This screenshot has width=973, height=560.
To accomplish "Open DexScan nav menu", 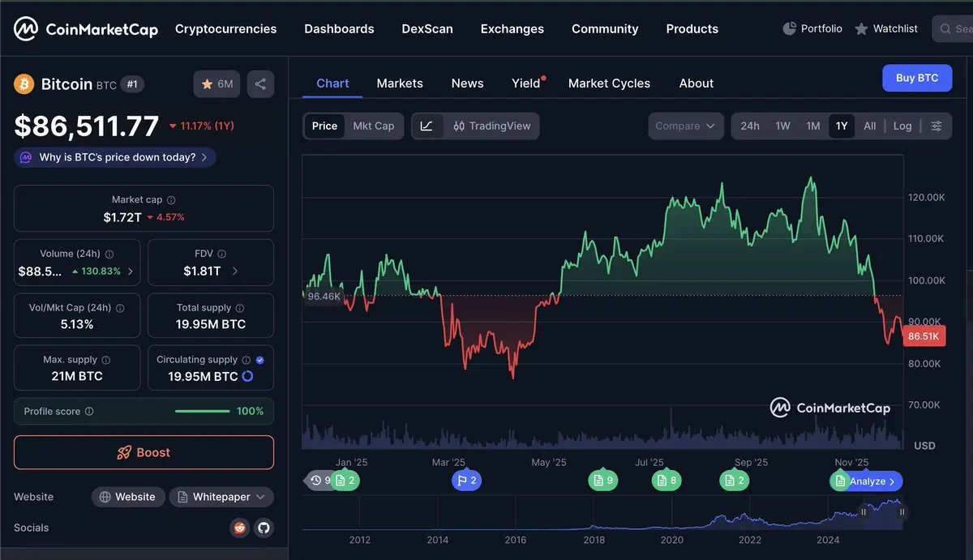I will (x=427, y=29).
